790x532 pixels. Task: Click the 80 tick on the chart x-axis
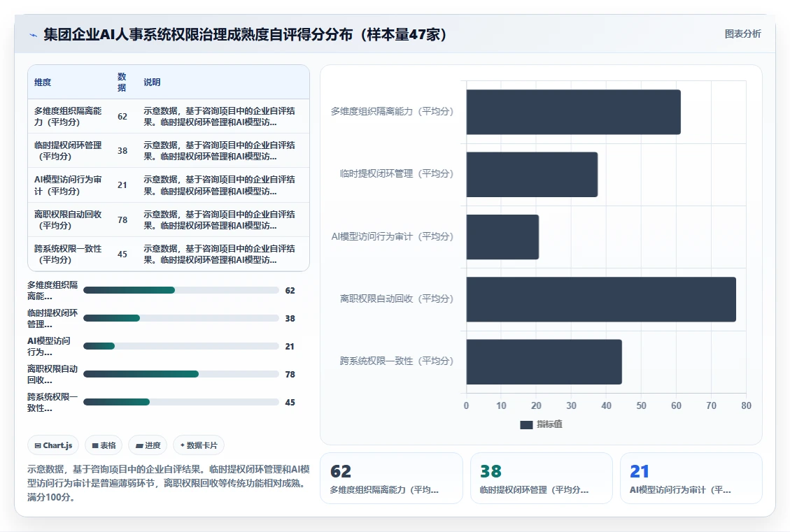[746, 405]
